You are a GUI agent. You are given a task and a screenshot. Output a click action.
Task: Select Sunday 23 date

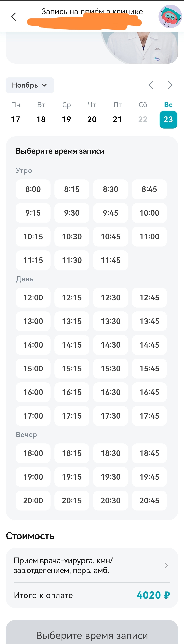(x=168, y=119)
